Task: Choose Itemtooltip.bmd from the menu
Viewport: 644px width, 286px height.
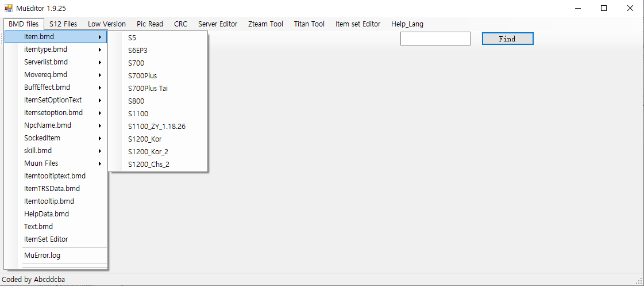Action: (x=56, y=201)
